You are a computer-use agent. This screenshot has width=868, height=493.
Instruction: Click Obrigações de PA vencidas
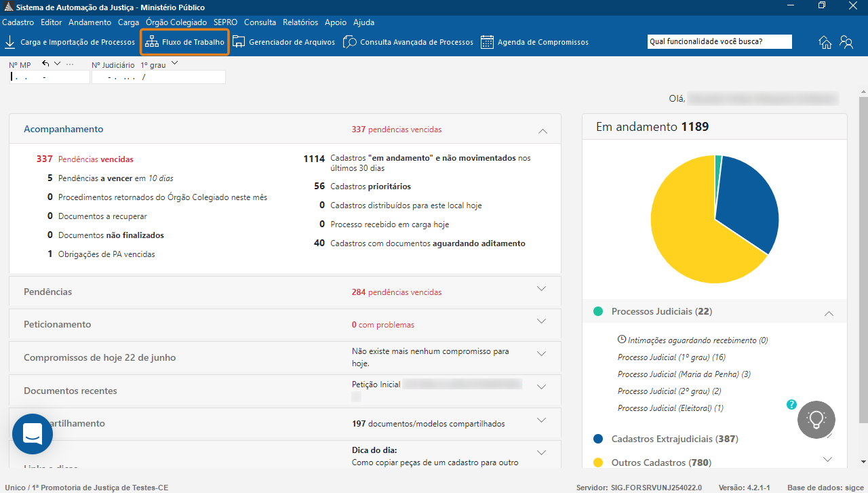click(101, 254)
